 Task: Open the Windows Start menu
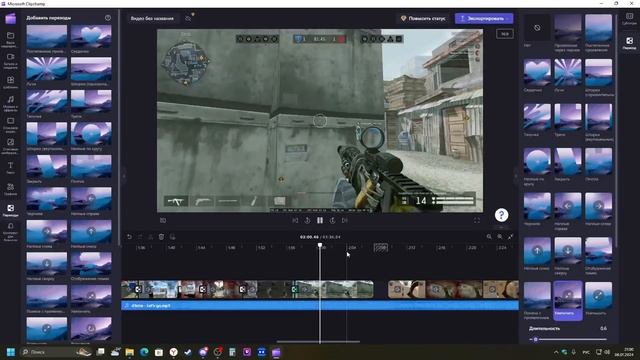(11, 352)
